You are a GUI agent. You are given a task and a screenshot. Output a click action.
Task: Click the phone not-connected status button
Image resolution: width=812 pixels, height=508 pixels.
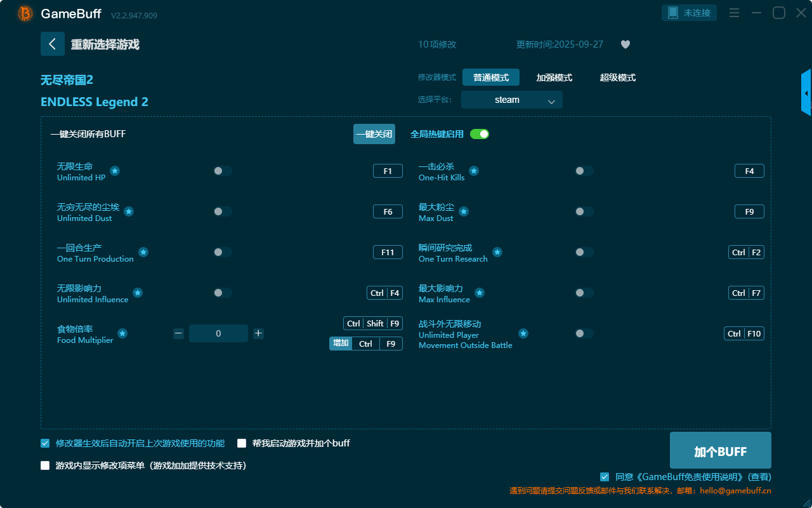[690, 13]
